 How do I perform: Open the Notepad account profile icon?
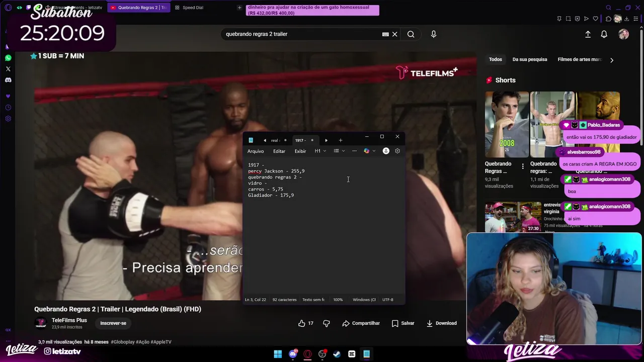(386, 151)
